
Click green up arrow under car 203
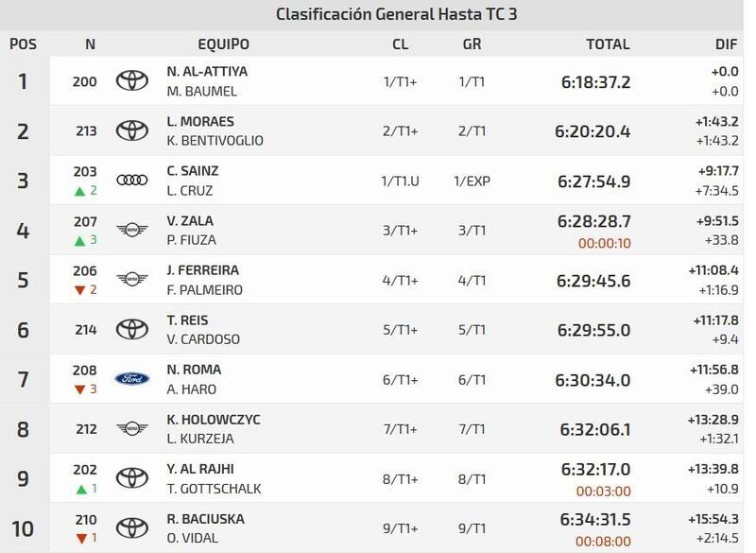point(78,190)
